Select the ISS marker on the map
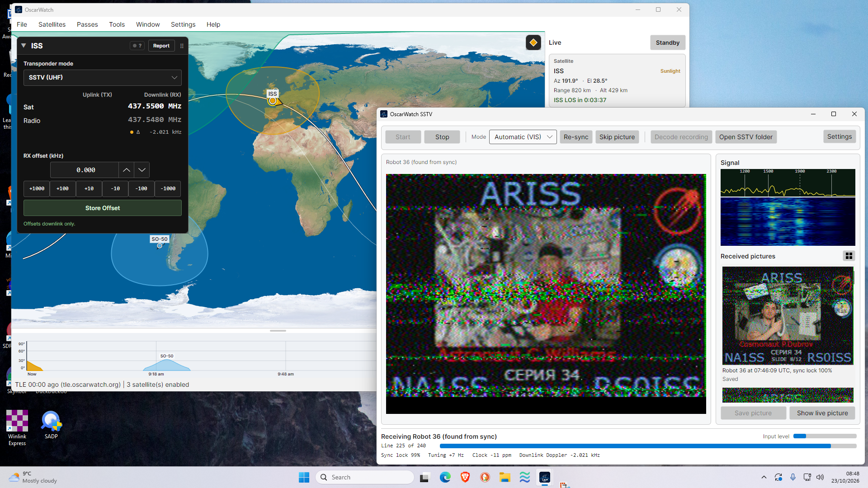 tap(272, 101)
